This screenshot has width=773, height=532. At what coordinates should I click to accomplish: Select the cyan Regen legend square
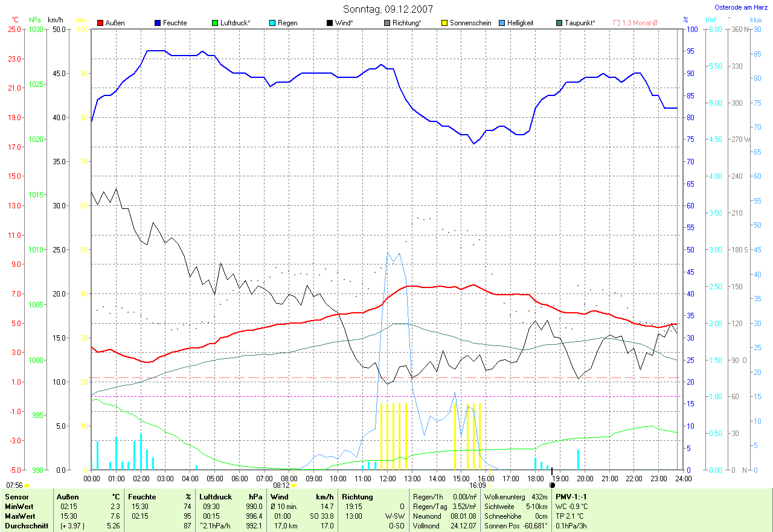(272, 23)
